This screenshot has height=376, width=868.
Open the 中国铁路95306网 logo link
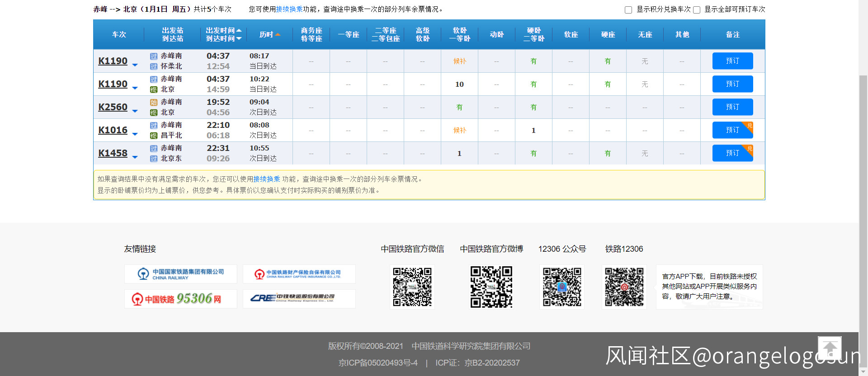tap(180, 299)
